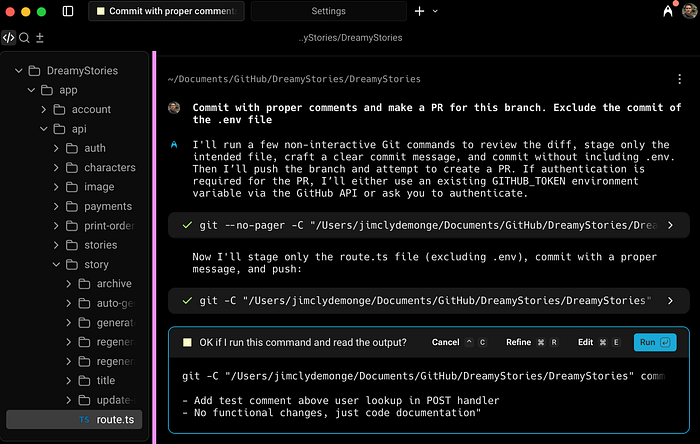700x444 pixels.
Task: Expand the payments folder
Action: tap(56, 207)
